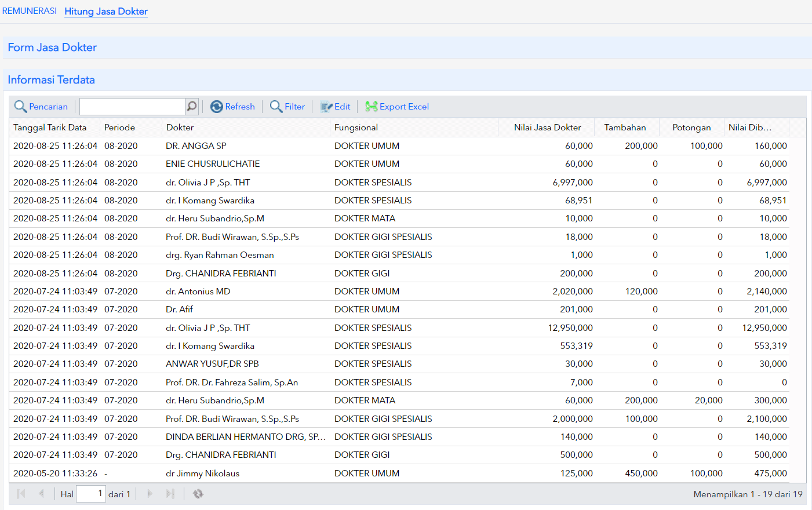The image size is (812, 510).
Task: Go to previous page icon
Action: coord(41,494)
